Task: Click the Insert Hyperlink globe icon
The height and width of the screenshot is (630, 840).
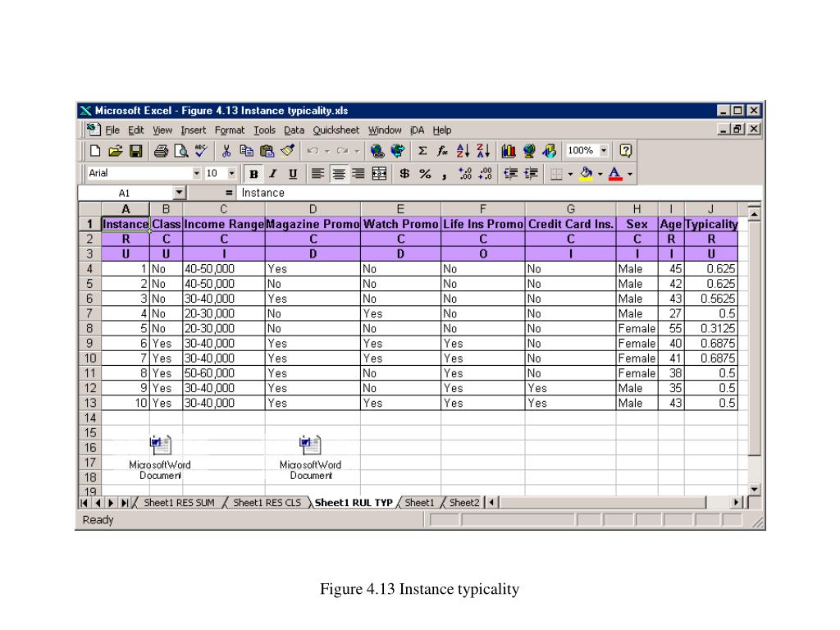Action: click(x=377, y=151)
